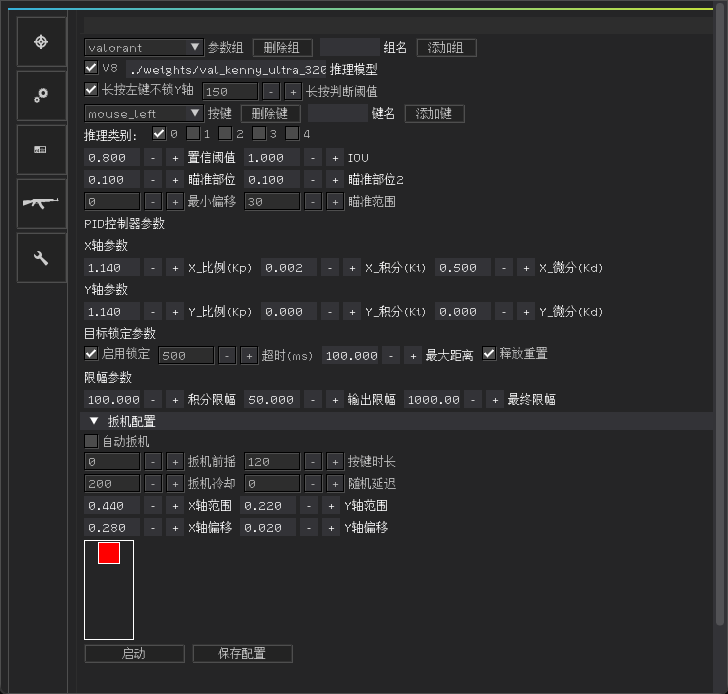Click the 添加键 button

click(434, 113)
